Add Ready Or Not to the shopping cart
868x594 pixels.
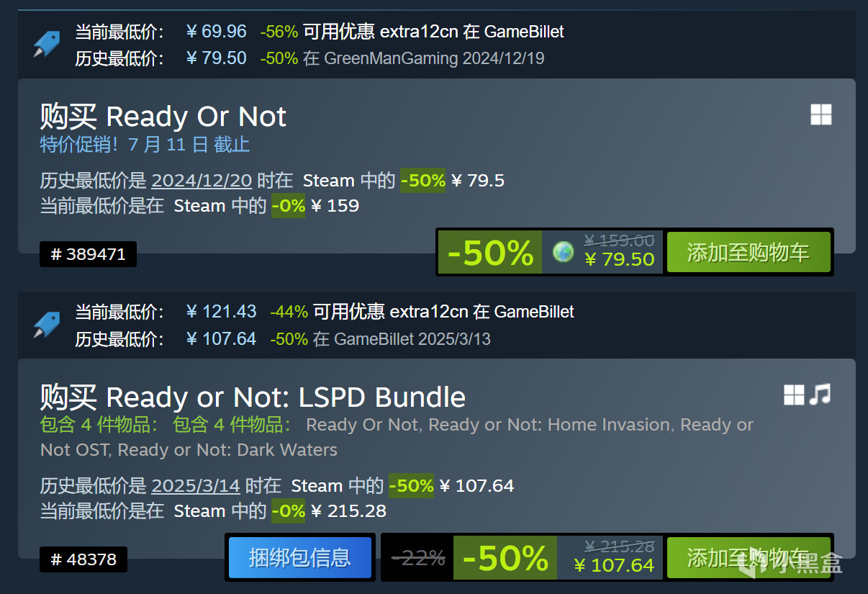(x=748, y=252)
